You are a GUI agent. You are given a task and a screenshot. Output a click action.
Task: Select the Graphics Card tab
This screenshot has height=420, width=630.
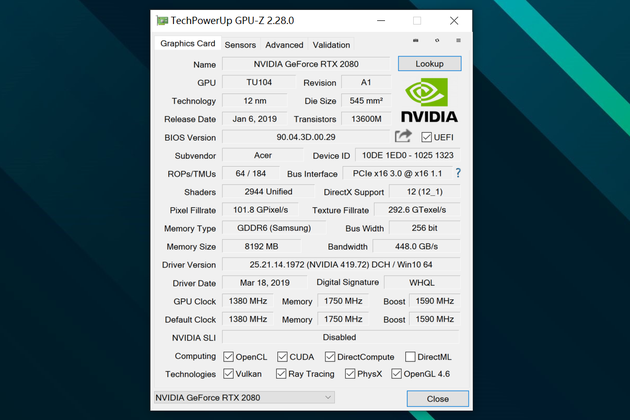188,43
